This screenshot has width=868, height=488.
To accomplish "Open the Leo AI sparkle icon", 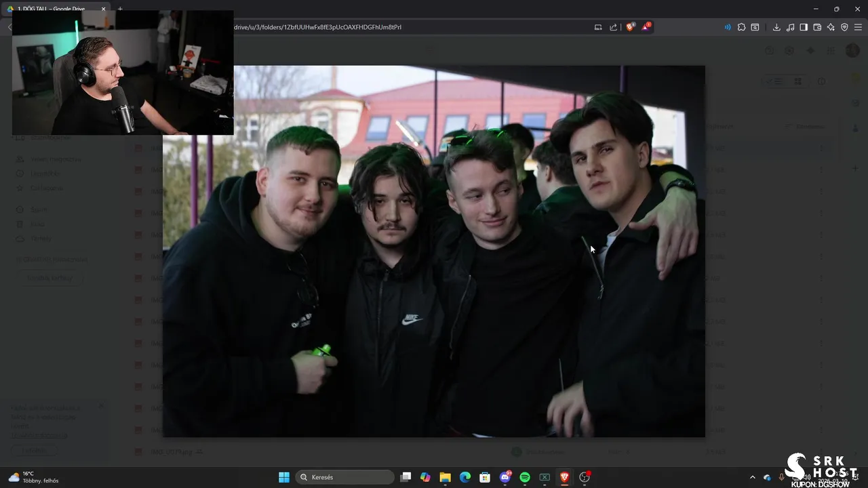I will (x=831, y=27).
